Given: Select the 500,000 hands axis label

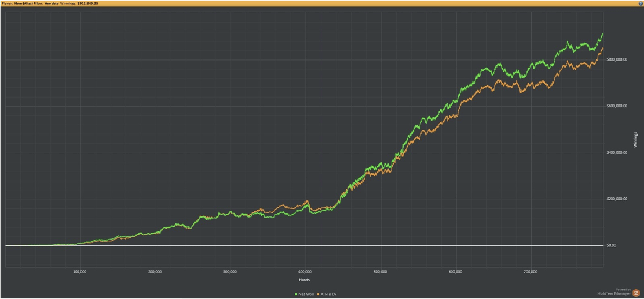Looking at the screenshot, I should pyautogui.click(x=380, y=272).
